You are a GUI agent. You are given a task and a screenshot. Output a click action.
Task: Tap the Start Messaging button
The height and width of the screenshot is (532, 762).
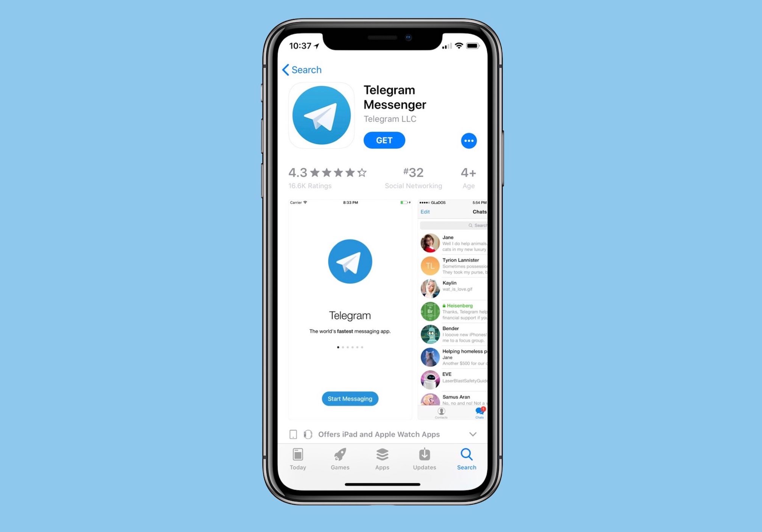[350, 398]
